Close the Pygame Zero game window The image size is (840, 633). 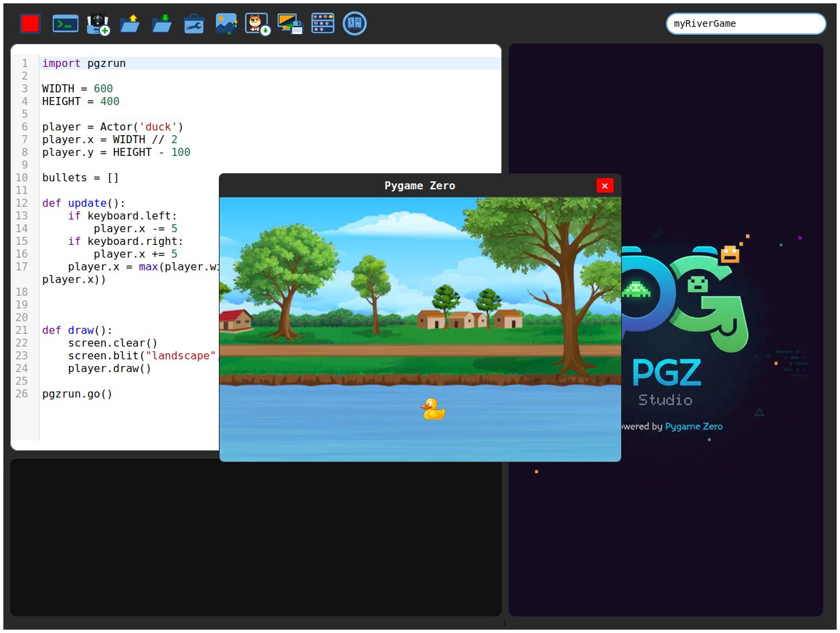tap(604, 186)
